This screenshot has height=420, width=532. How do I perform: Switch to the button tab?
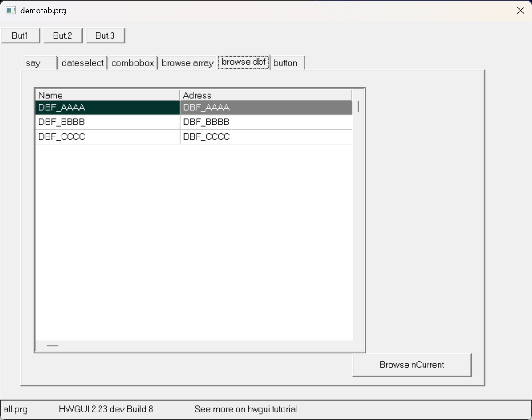287,63
